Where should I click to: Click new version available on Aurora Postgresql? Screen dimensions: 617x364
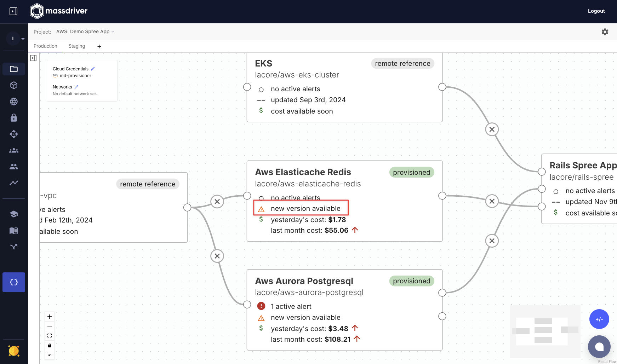pos(305,317)
